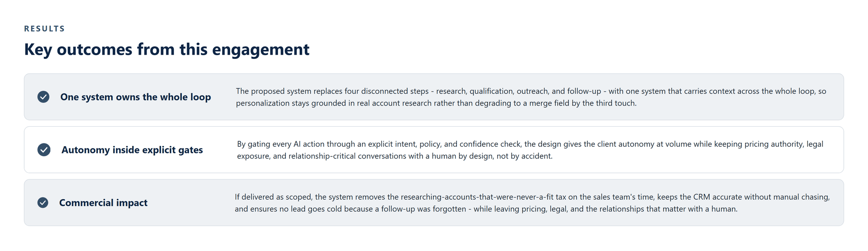Click the description about four disconnected steps
The height and width of the screenshot is (251, 868).
point(531,97)
